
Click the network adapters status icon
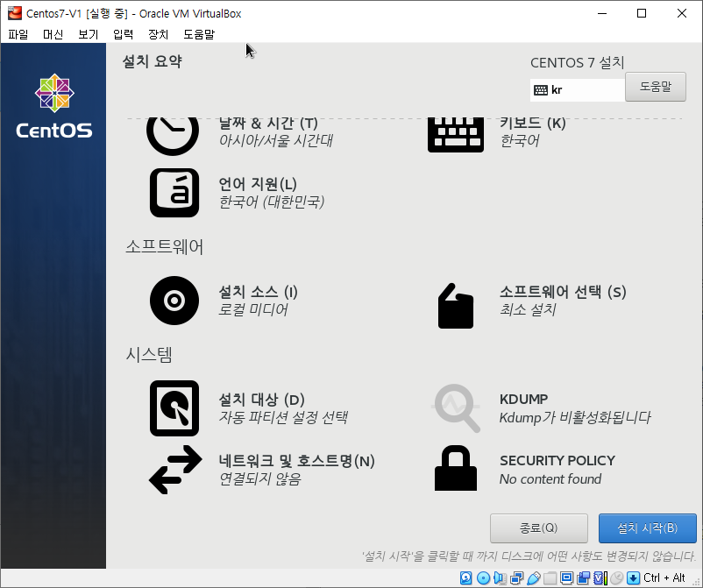pyautogui.click(x=516, y=577)
